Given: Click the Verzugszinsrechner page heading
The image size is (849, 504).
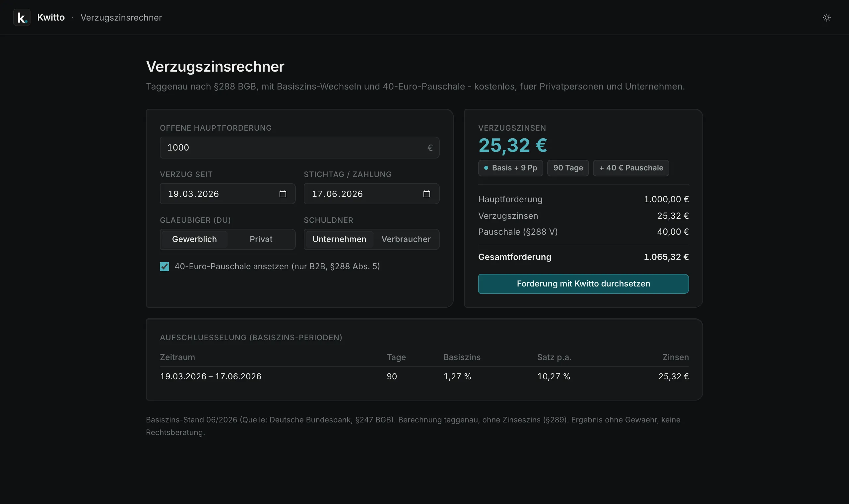Looking at the screenshot, I should point(215,67).
